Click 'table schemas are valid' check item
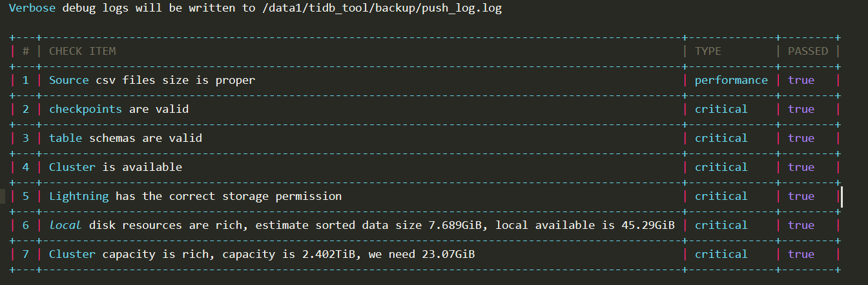This screenshot has height=285, width=868. pyautogui.click(x=125, y=138)
